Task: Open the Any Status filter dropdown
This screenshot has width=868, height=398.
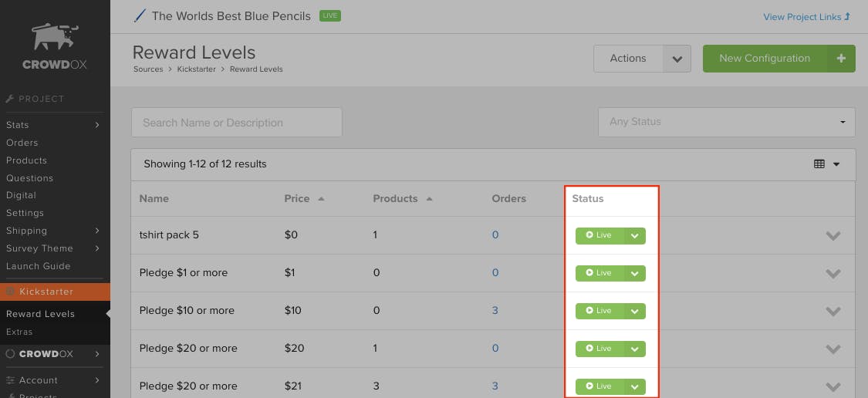Action: click(x=726, y=122)
